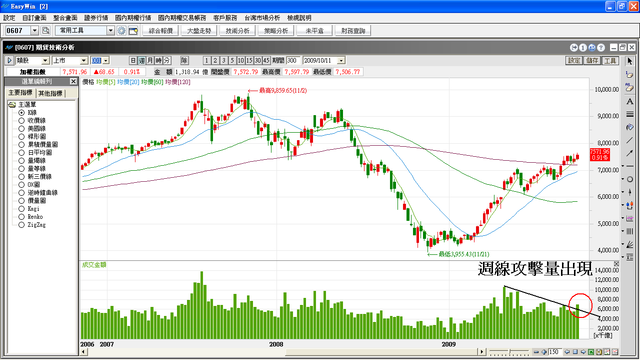
Task: Select the trend line drawing tool
Action: tap(629, 140)
